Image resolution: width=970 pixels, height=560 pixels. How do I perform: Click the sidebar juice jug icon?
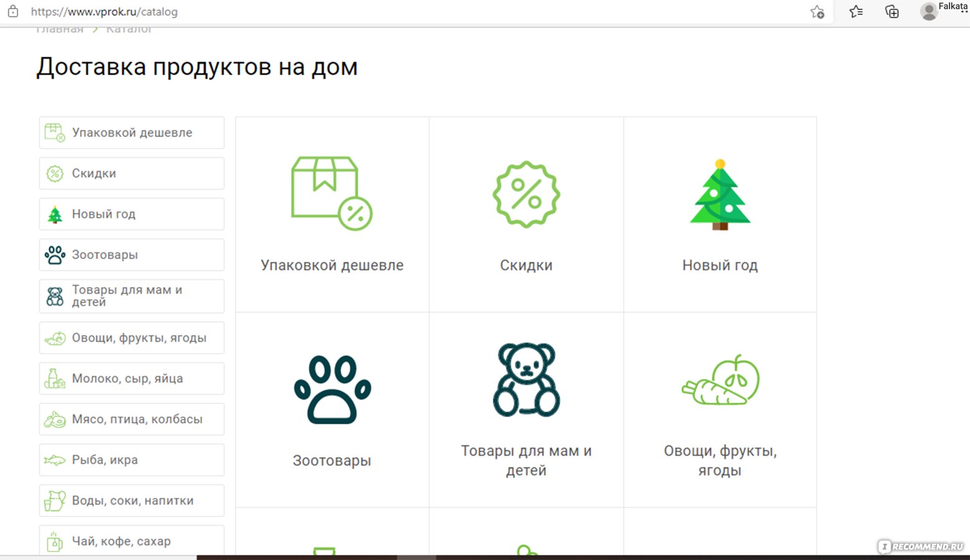(55, 501)
